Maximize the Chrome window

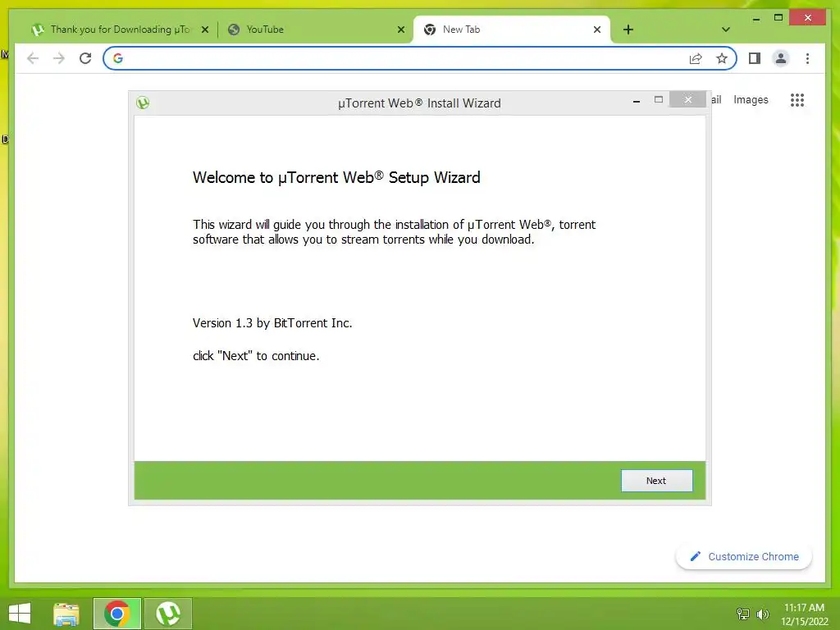[x=778, y=18]
